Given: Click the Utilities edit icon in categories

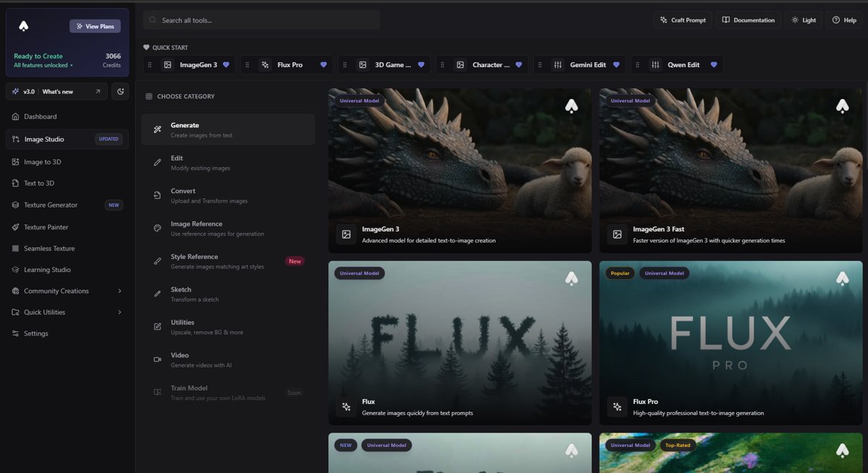Looking at the screenshot, I should tap(157, 326).
